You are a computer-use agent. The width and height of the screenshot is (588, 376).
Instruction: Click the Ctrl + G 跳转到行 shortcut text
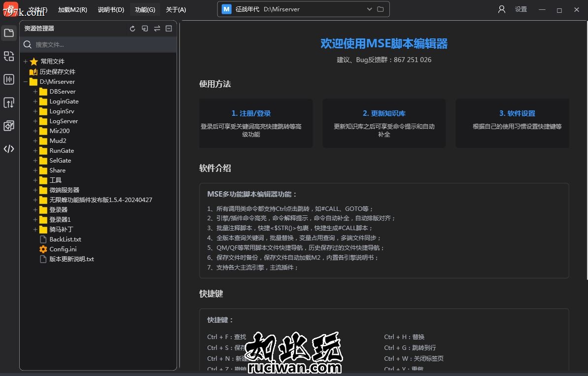pos(410,348)
